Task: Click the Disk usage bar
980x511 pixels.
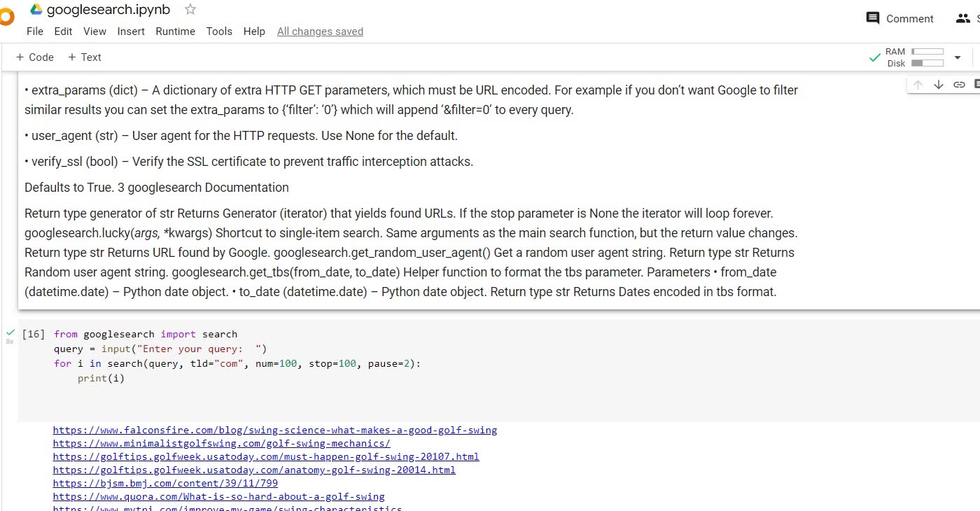Action: [927, 63]
